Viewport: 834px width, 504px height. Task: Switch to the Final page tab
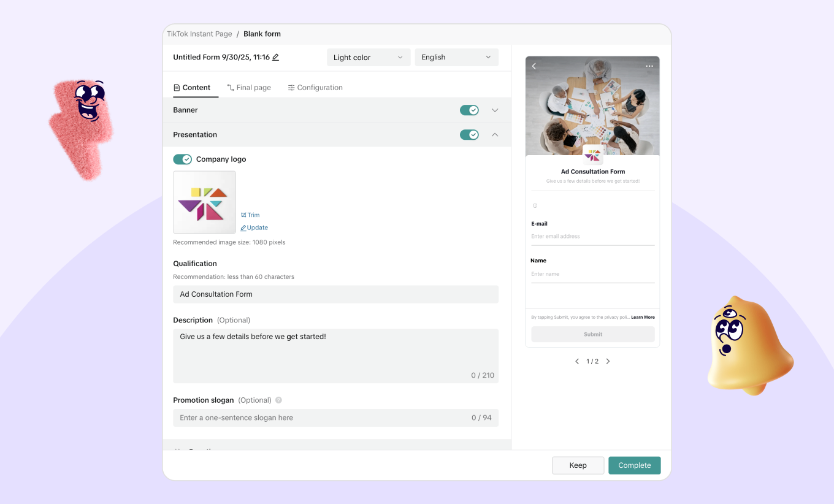tap(249, 88)
